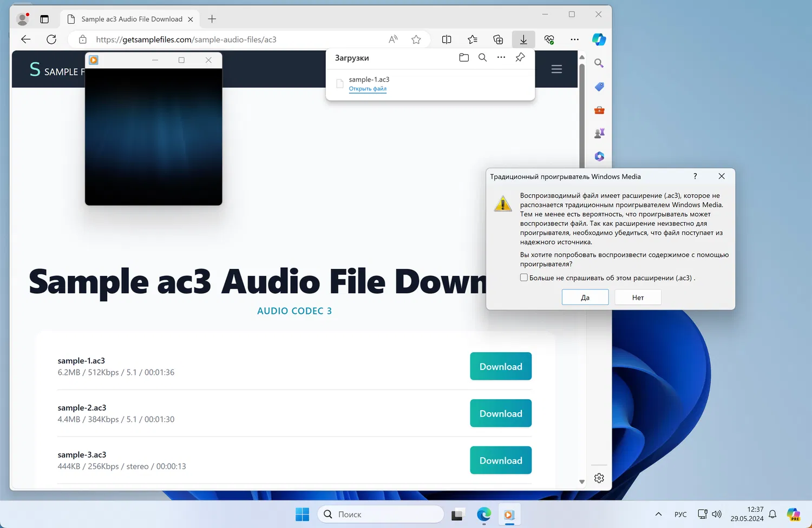Open Task View on taskbar
The width and height of the screenshot is (812, 528).
(458, 514)
